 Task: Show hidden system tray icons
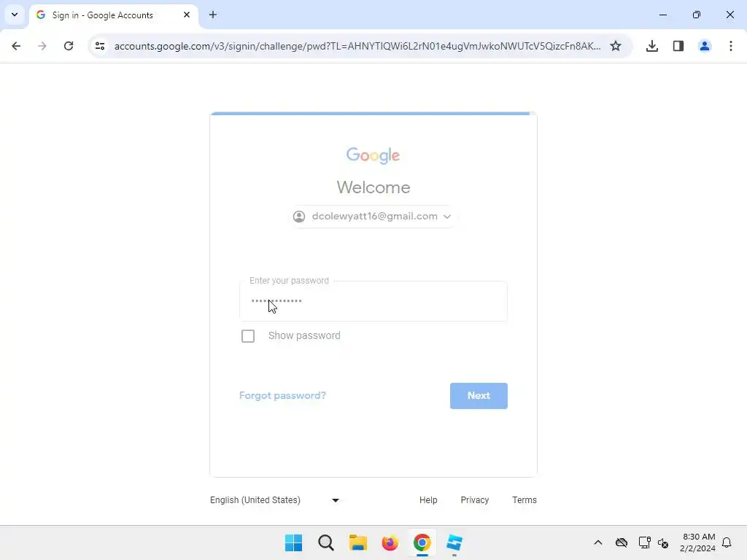click(598, 542)
